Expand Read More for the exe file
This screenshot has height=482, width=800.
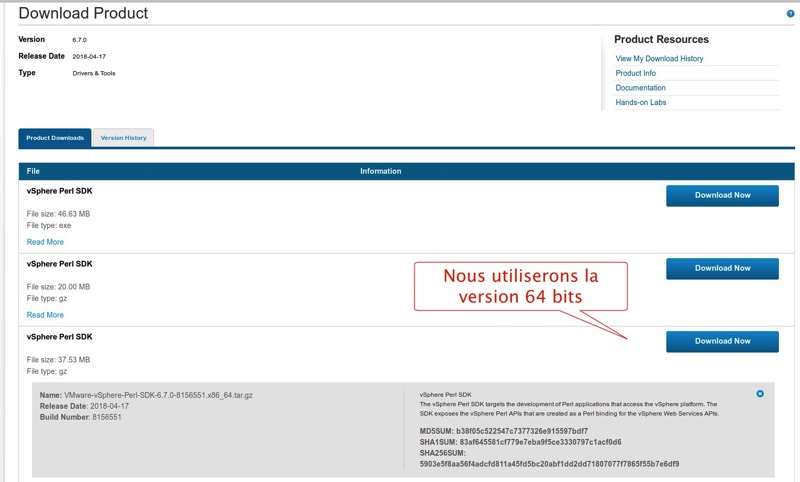coord(45,242)
